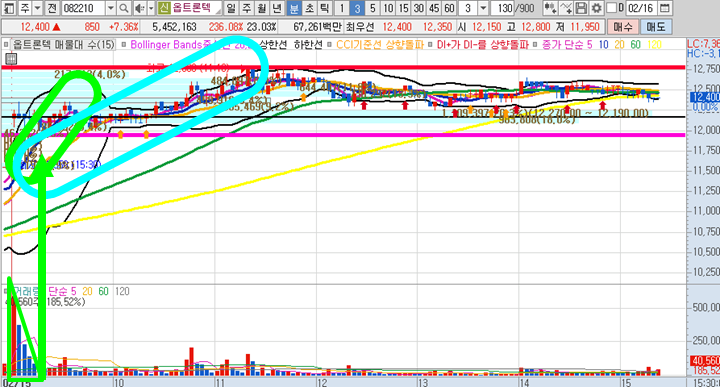The width and height of the screenshot is (720, 387).
Task: Expand the speaker options dropdown arrow
Action: tap(151, 8)
